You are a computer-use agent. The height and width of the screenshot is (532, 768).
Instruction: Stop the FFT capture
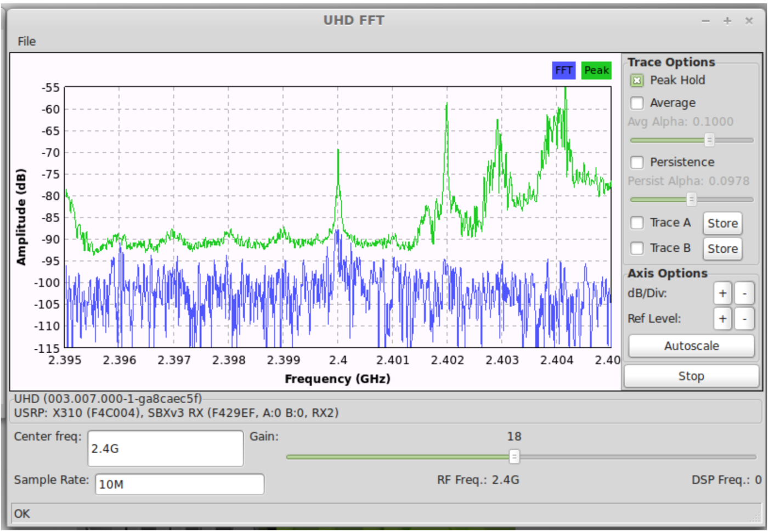691,376
